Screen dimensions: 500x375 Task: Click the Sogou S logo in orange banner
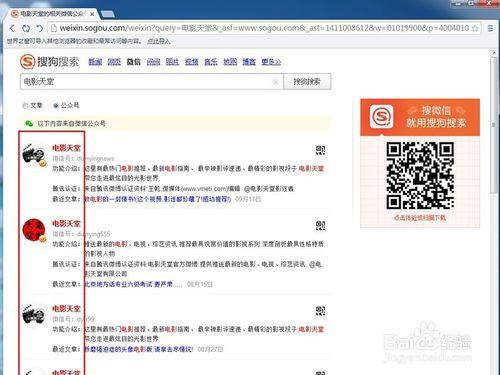click(x=382, y=117)
